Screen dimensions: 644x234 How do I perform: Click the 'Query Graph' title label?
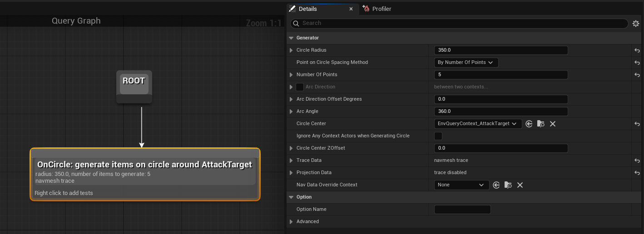coord(76,21)
